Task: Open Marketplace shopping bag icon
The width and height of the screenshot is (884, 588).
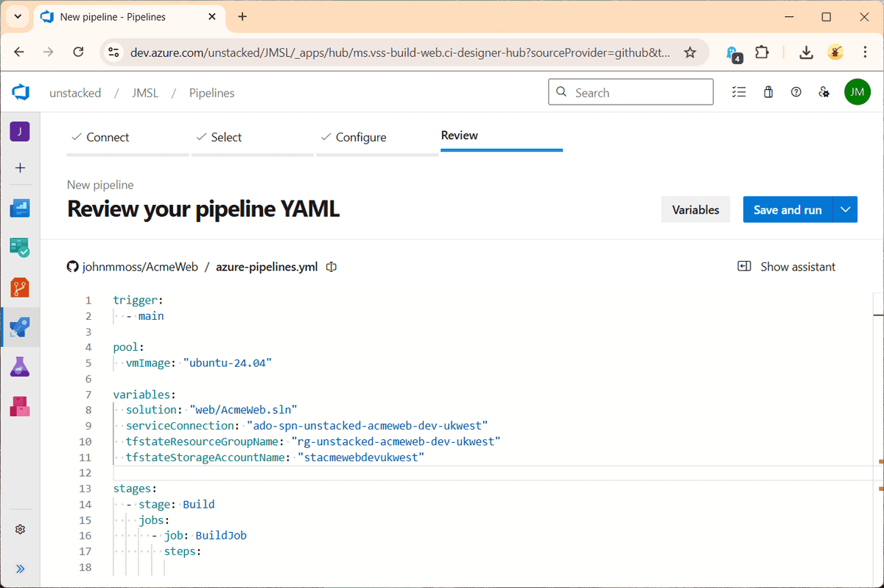Action: (x=768, y=92)
